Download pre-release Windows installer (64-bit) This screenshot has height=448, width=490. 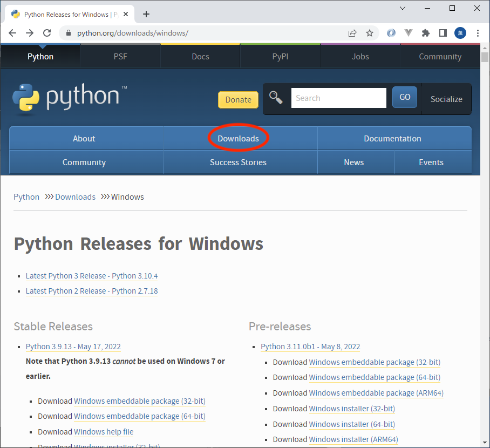352,424
